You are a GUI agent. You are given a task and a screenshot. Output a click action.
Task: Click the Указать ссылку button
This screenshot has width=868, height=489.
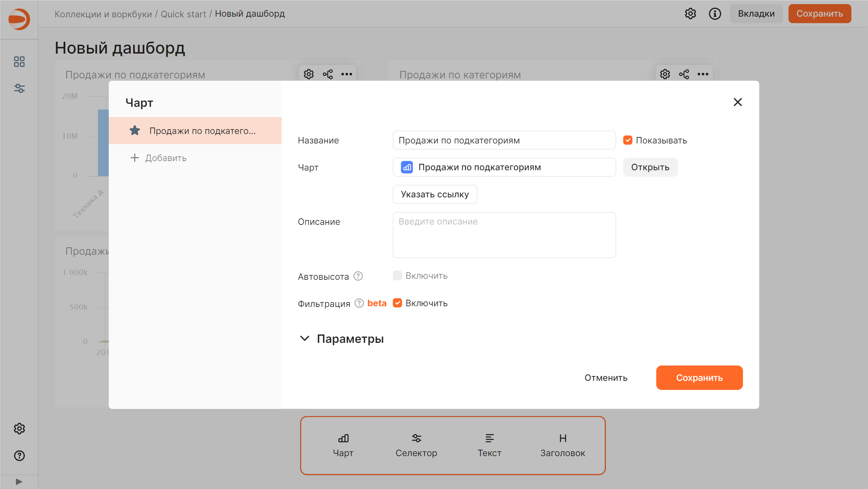pos(435,194)
